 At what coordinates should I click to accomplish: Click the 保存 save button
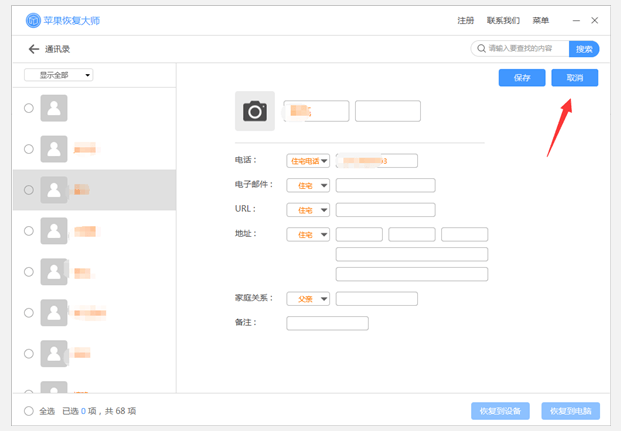coord(521,78)
